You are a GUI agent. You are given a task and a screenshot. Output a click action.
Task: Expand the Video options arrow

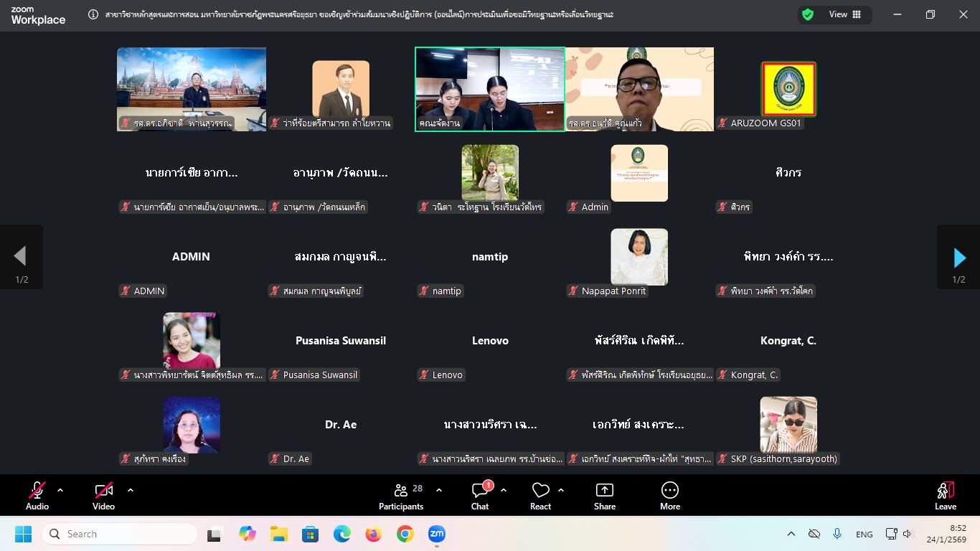click(x=131, y=491)
